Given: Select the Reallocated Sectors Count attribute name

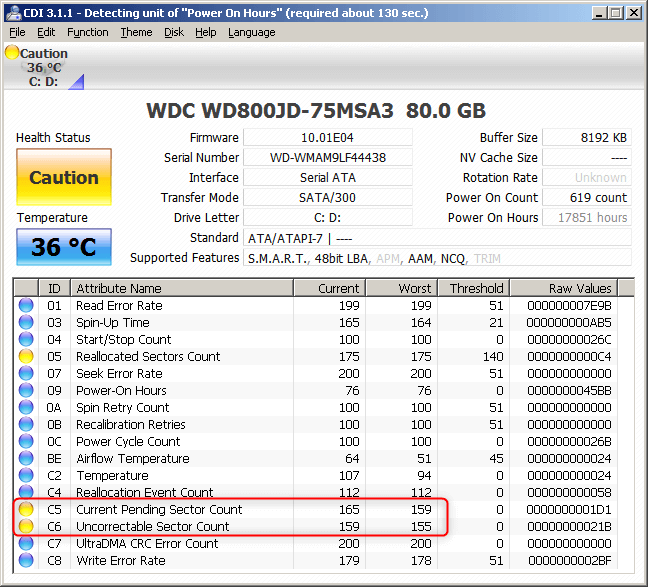Looking at the screenshot, I should [x=148, y=356].
